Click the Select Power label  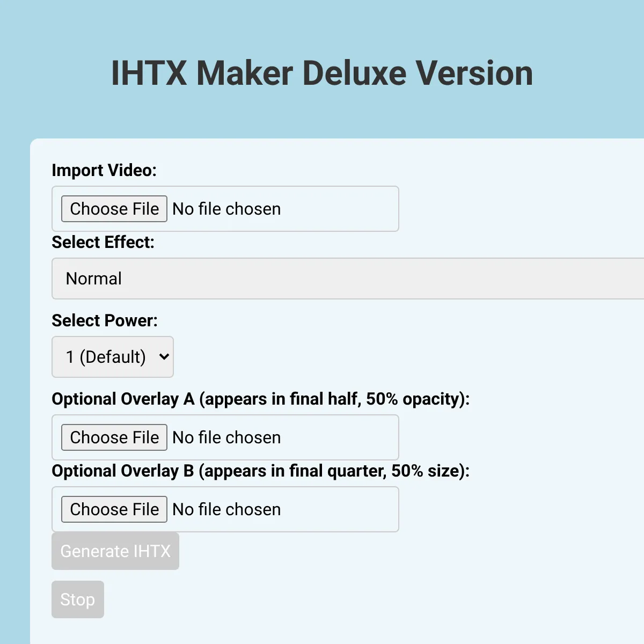(x=105, y=320)
